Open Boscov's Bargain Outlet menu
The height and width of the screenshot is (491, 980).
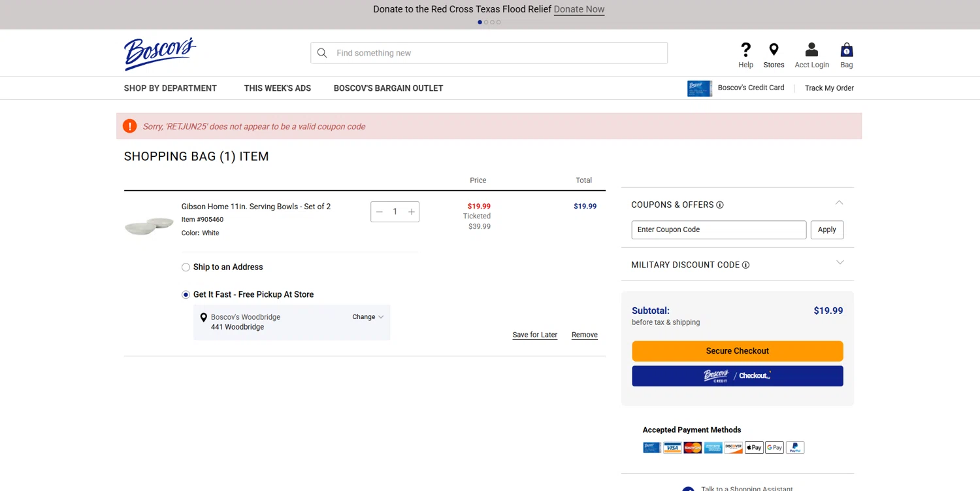(388, 88)
